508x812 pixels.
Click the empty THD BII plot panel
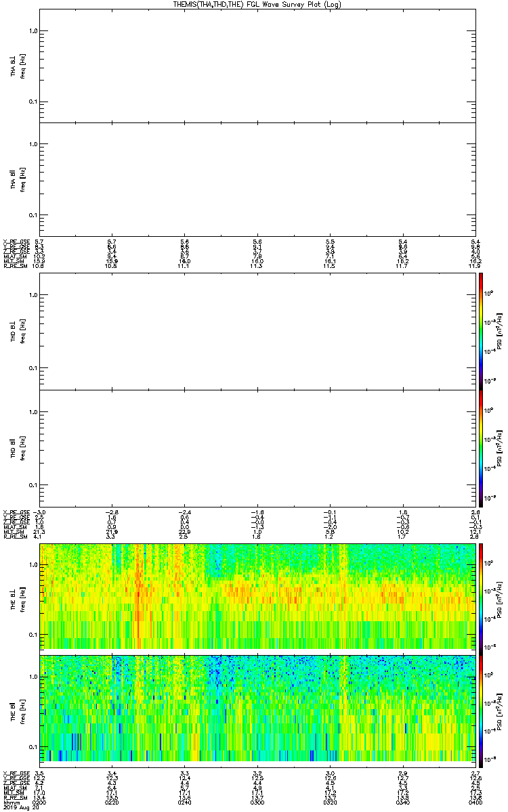pyautogui.click(x=258, y=448)
